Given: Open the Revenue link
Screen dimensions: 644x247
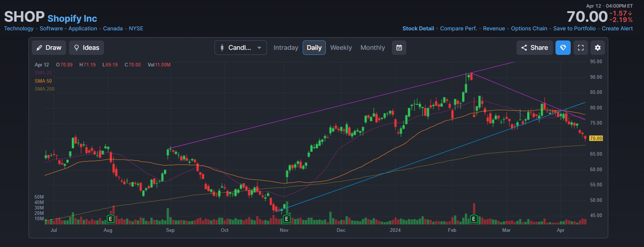Looking at the screenshot, I should tap(494, 29).
